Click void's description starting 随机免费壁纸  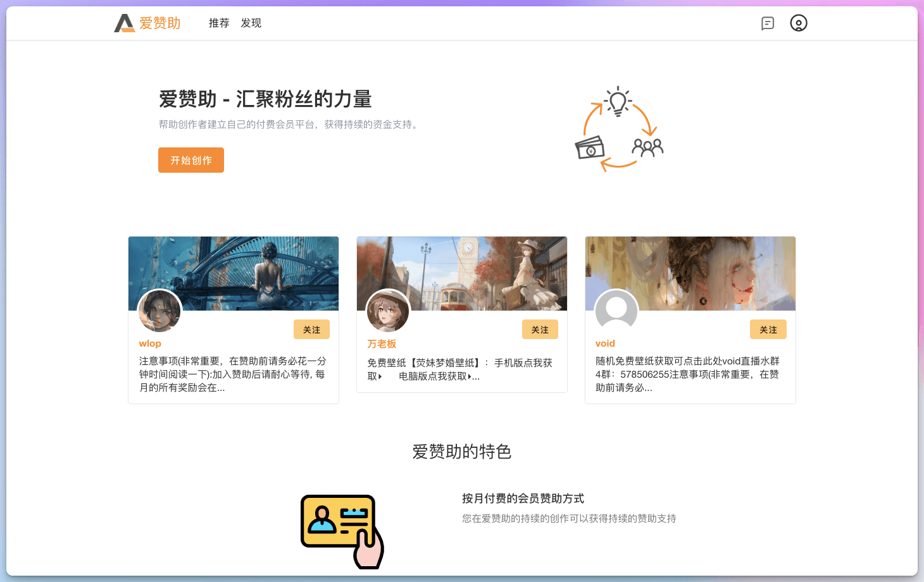click(688, 374)
